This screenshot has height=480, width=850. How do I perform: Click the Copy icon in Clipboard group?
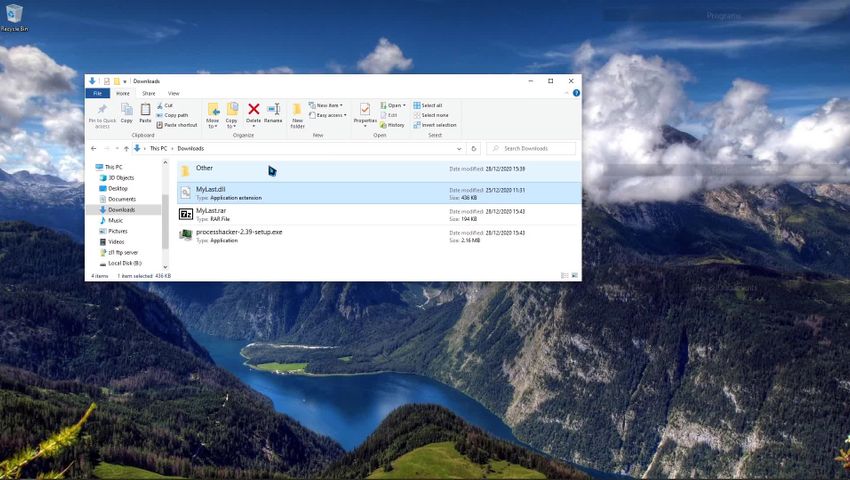pyautogui.click(x=126, y=110)
